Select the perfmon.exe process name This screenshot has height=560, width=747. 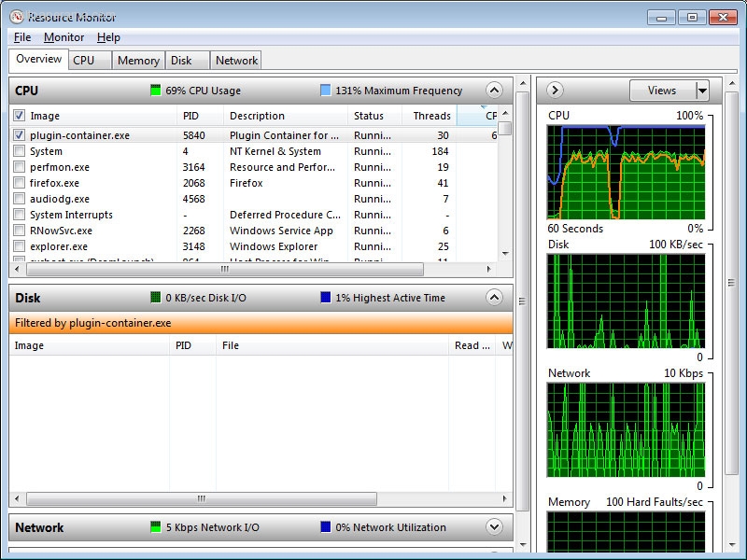coord(60,167)
